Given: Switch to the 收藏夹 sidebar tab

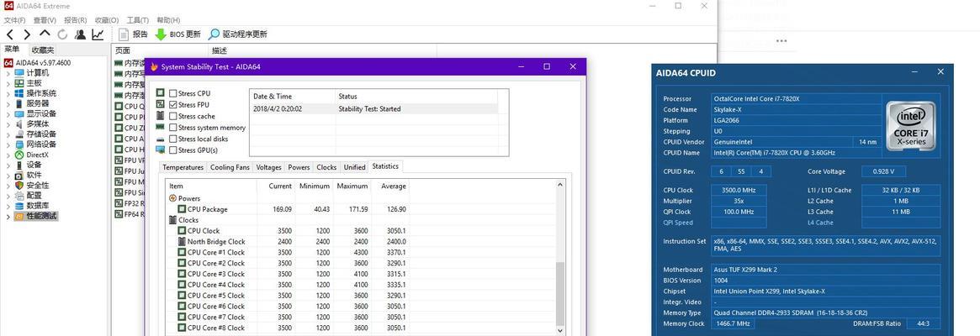Looking at the screenshot, I should (x=43, y=50).
